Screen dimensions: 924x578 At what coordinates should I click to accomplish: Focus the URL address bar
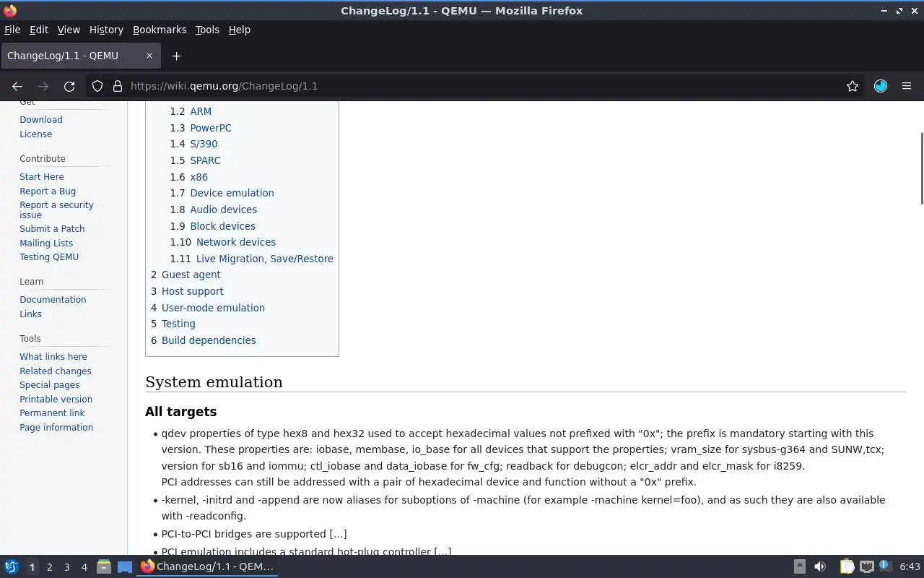point(476,86)
